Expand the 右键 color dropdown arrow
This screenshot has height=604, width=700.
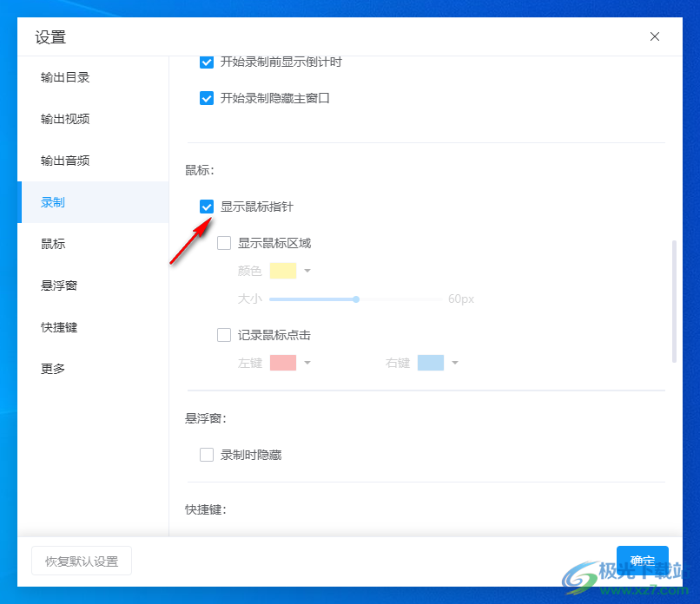(x=455, y=363)
